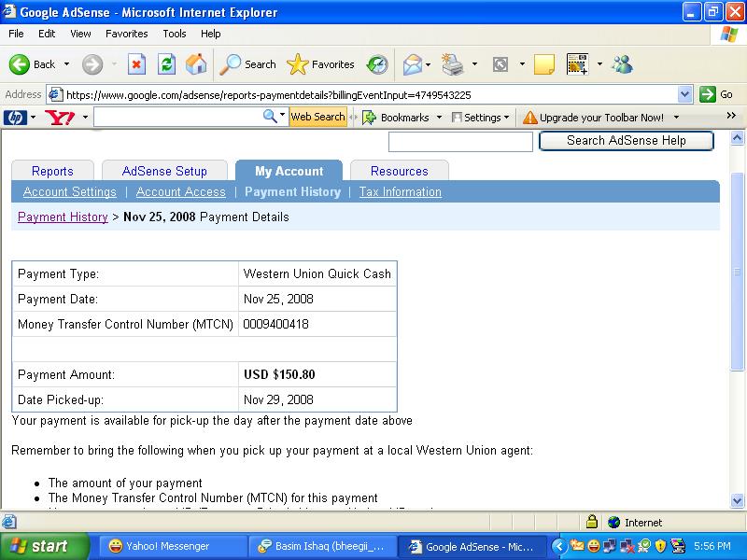Click the HP logo toolbar icon

tap(15, 118)
